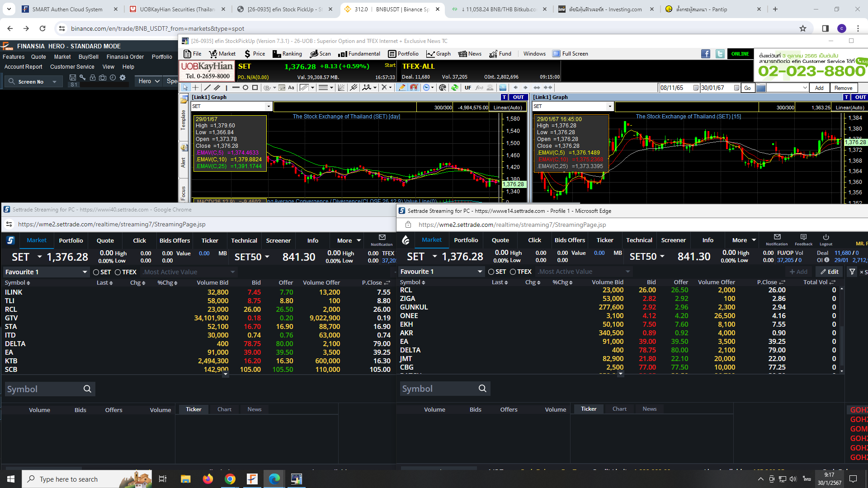
Task: Expand the More menu in right Settrade window
Action: (x=744, y=240)
